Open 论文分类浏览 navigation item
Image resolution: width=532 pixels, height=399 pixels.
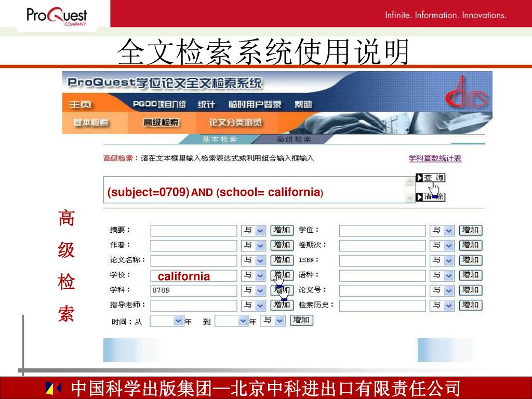pos(235,122)
